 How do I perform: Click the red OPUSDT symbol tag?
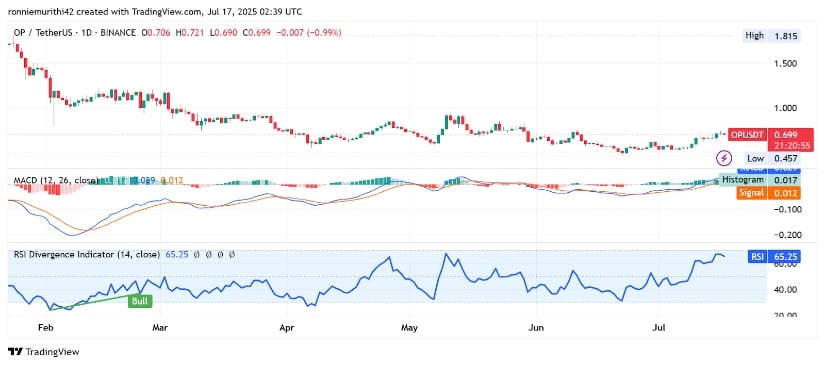point(747,135)
